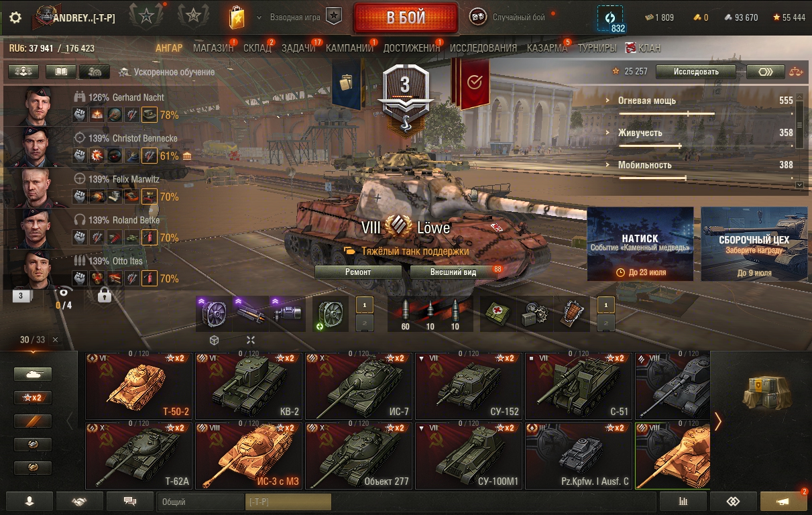Screen dimensions: 812x515
Task: Switch to equipment loadout slot 2
Action: coord(364,323)
